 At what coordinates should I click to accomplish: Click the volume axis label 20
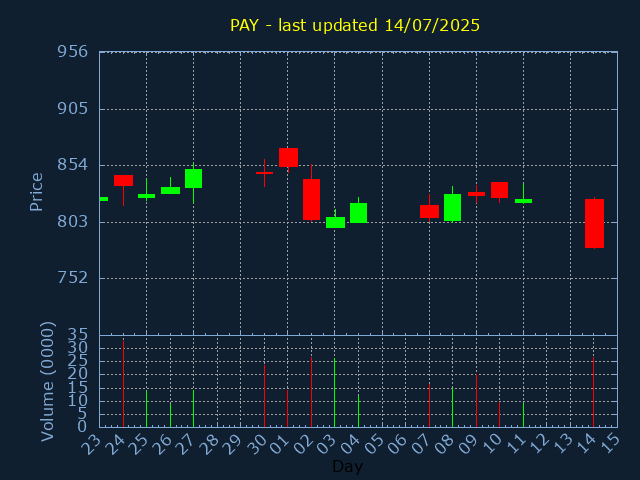[77, 374]
